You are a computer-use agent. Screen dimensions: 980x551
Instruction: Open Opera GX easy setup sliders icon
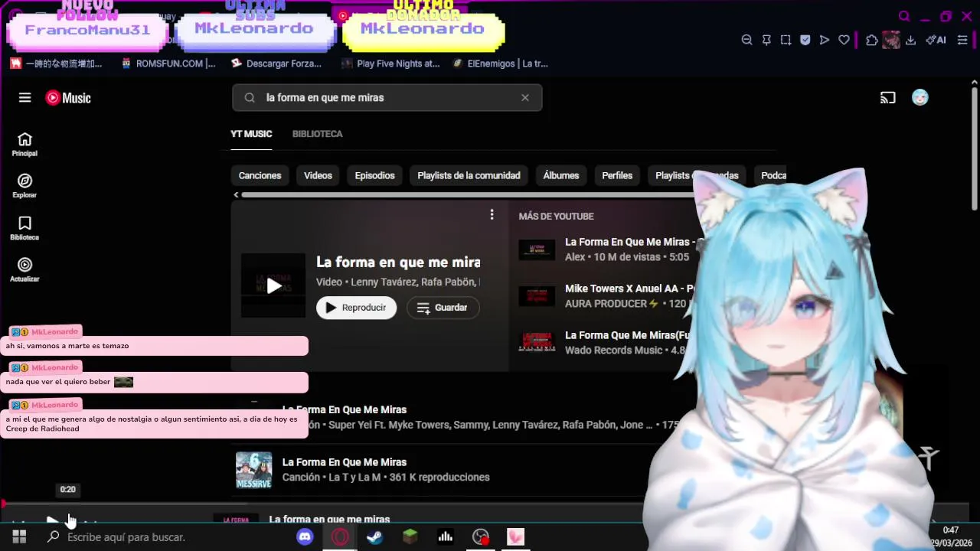click(962, 40)
